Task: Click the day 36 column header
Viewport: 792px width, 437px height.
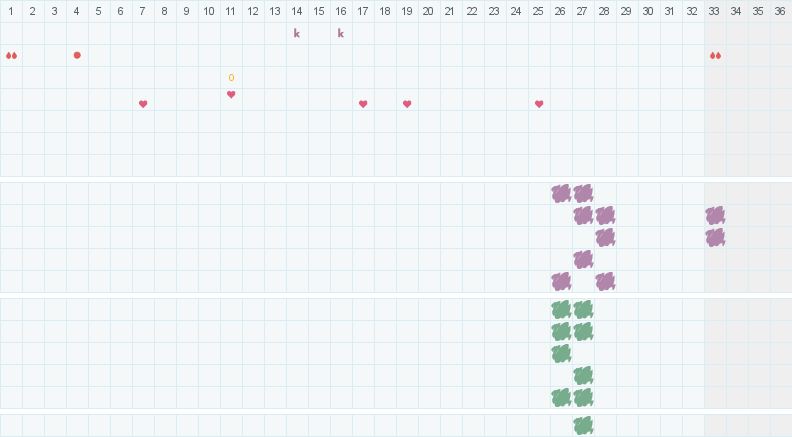Action: [x=780, y=11]
